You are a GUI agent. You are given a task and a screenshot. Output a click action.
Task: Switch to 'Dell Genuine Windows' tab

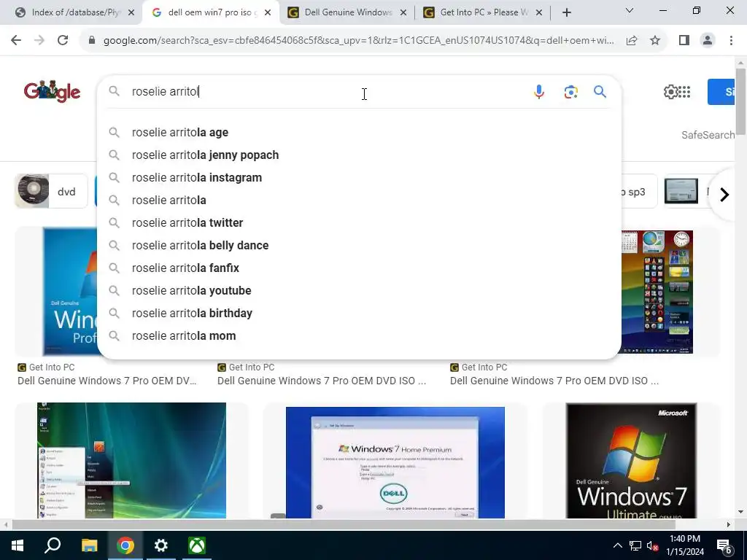(348, 13)
